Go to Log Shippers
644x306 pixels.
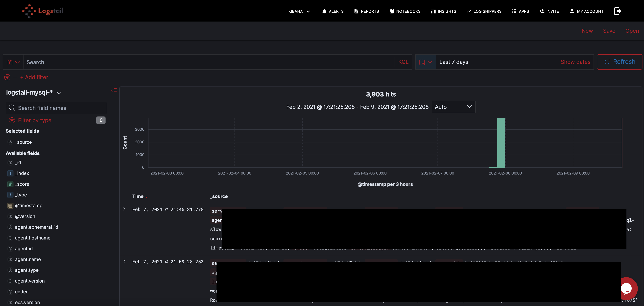click(484, 11)
